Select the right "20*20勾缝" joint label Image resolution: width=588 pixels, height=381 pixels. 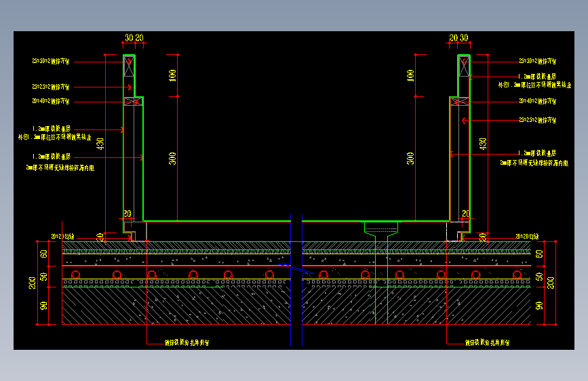click(x=527, y=236)
